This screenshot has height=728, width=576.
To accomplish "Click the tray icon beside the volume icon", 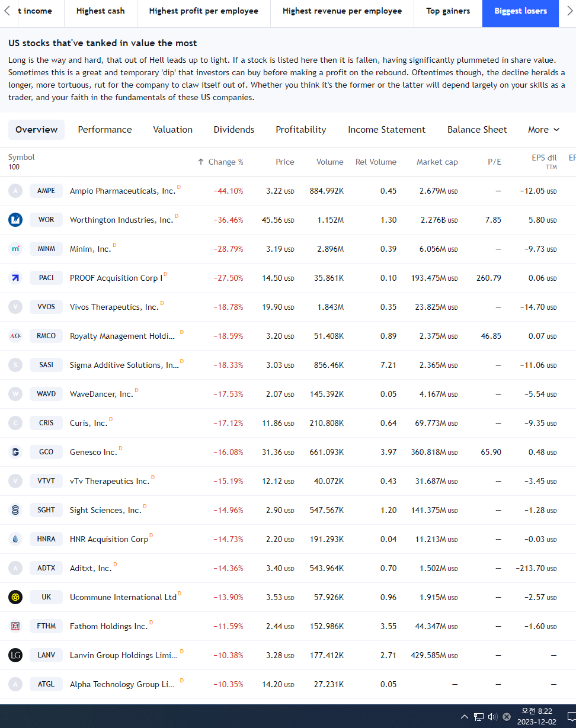I will click(507, 717).
